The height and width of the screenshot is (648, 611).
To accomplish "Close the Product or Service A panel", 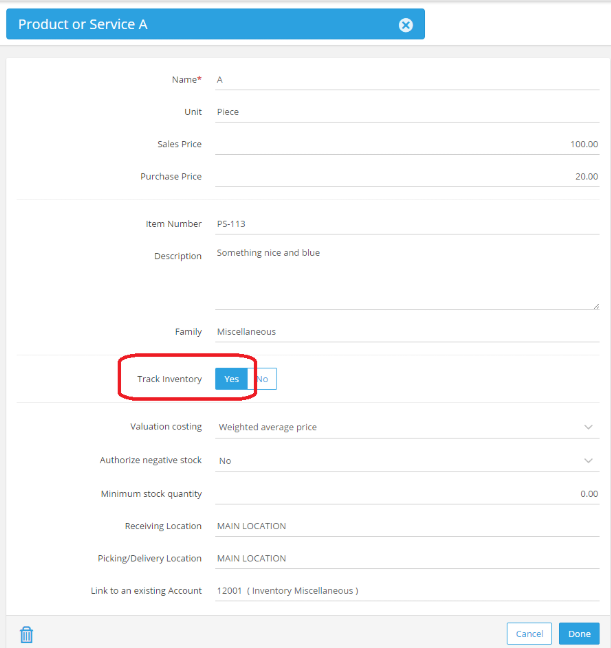I will point(406,25).
